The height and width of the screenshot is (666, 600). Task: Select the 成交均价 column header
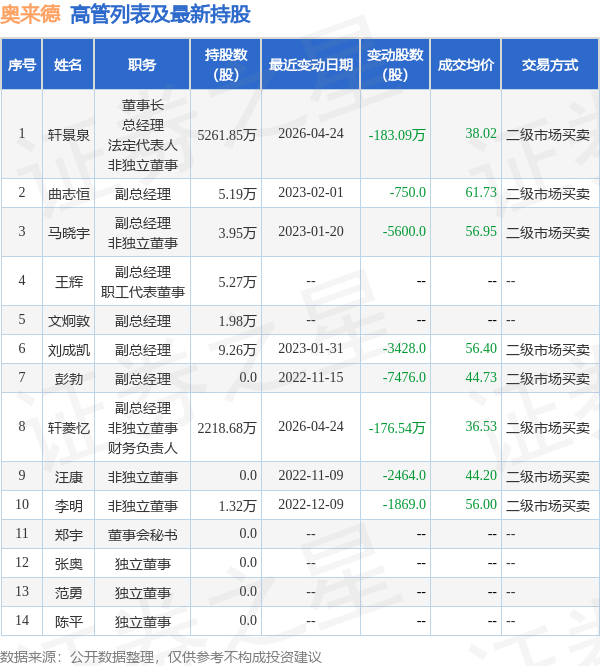(466, 65)
